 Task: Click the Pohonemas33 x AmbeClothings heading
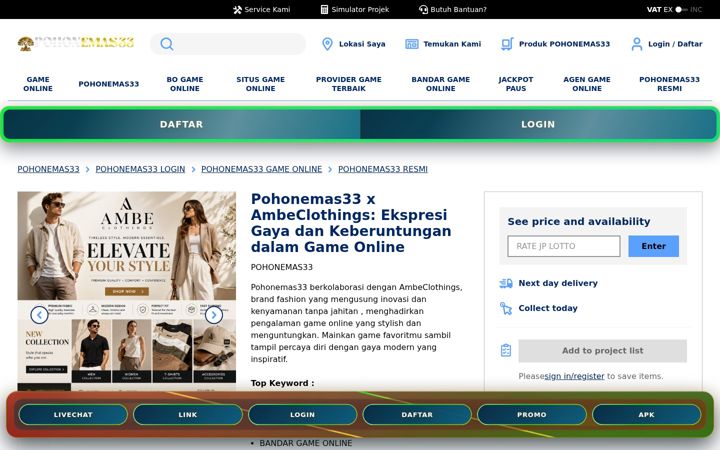[351, 223]
